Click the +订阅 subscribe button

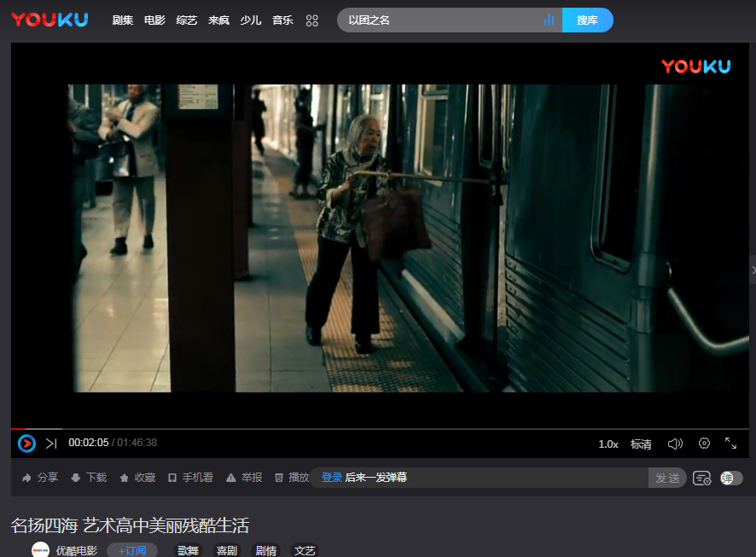coord(132,550)
